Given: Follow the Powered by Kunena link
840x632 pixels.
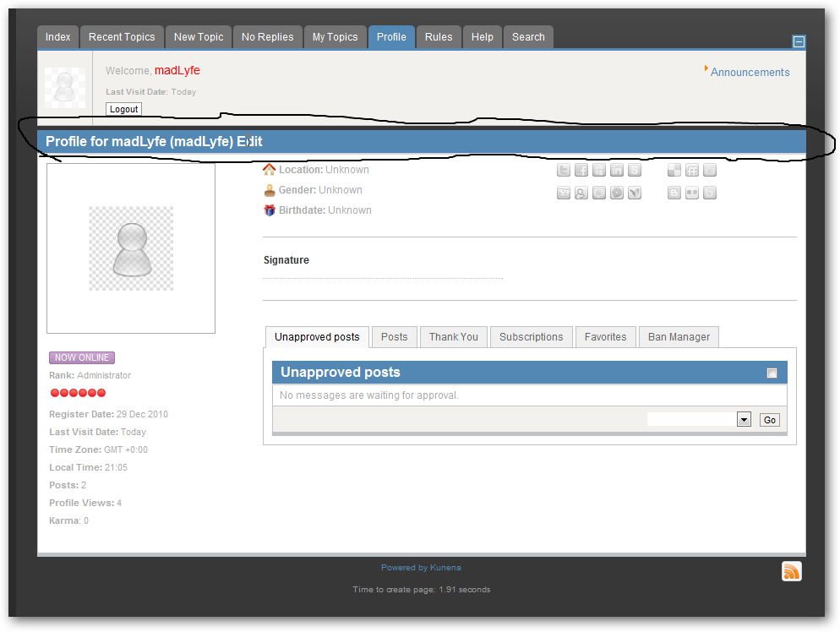Looking at the screenshot, I should point(421,567).
